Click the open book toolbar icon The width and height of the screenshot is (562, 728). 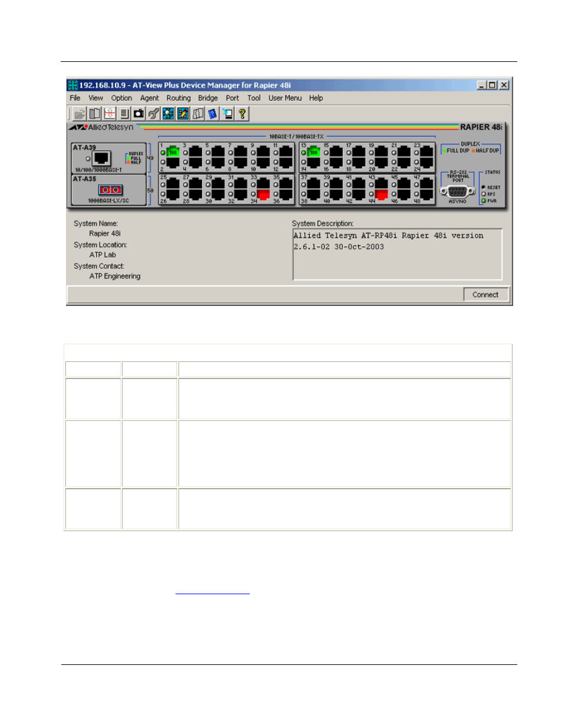(94, 114)
